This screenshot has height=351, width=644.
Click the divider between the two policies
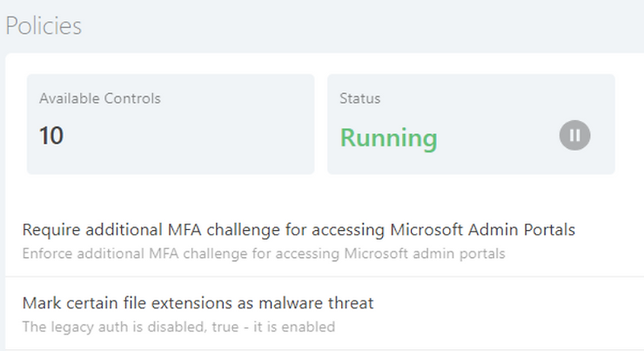point(325,277)
